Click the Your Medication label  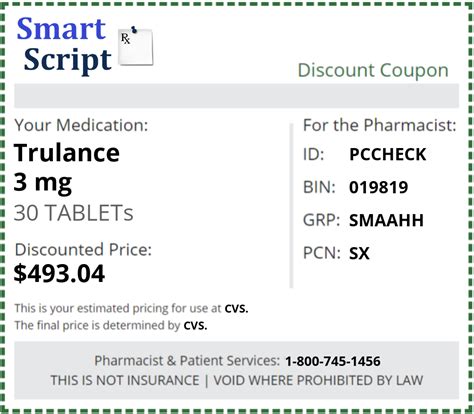tap(81, 125)
